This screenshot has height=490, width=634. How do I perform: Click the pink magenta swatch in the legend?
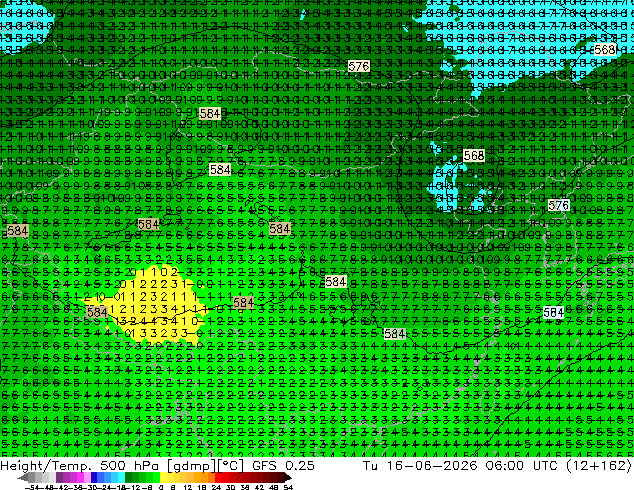pyautogui.click(x=80, y=478)
